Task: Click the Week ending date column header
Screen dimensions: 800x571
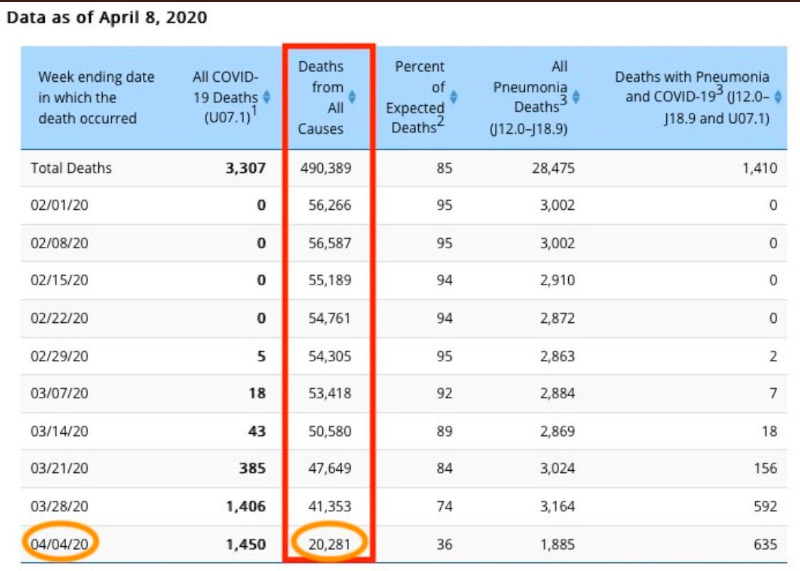Action: [87, 97]
